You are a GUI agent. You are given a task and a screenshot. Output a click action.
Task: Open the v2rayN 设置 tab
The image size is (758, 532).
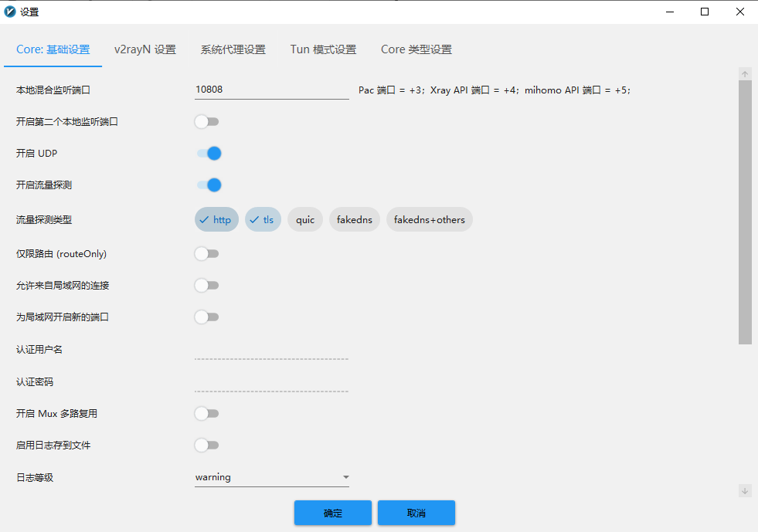coord(145,49)
